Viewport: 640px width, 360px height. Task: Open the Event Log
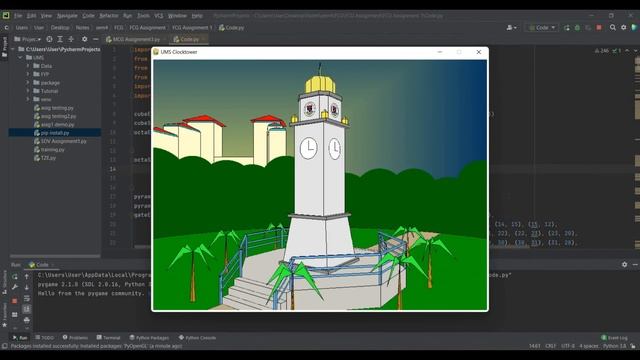click(614, 338)
